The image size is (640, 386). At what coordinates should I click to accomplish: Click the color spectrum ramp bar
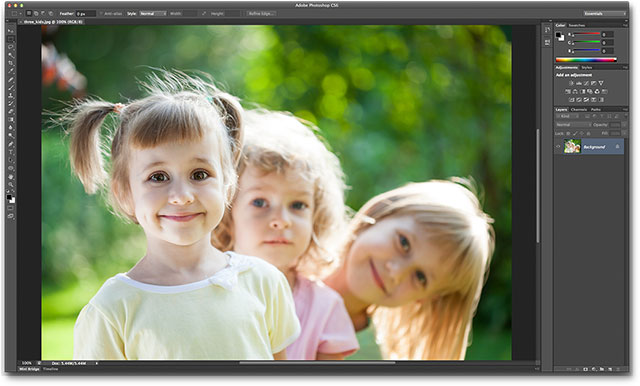pos(586,60)
